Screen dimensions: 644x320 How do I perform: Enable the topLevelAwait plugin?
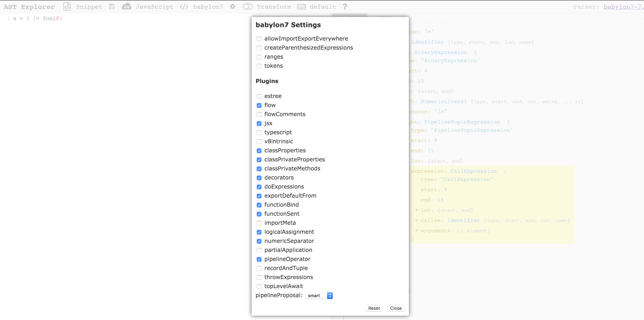point(259,287)
